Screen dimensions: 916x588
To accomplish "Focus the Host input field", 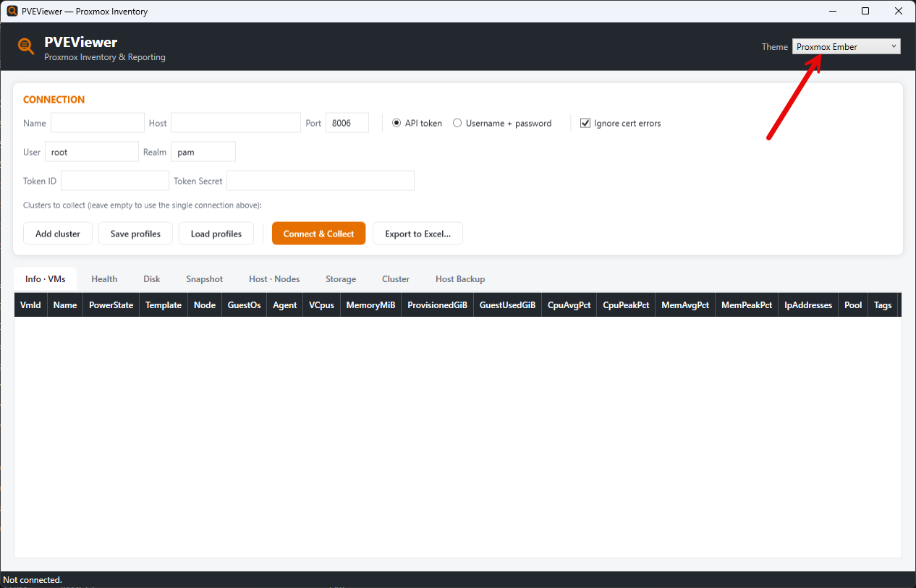I will coord(236,123).
